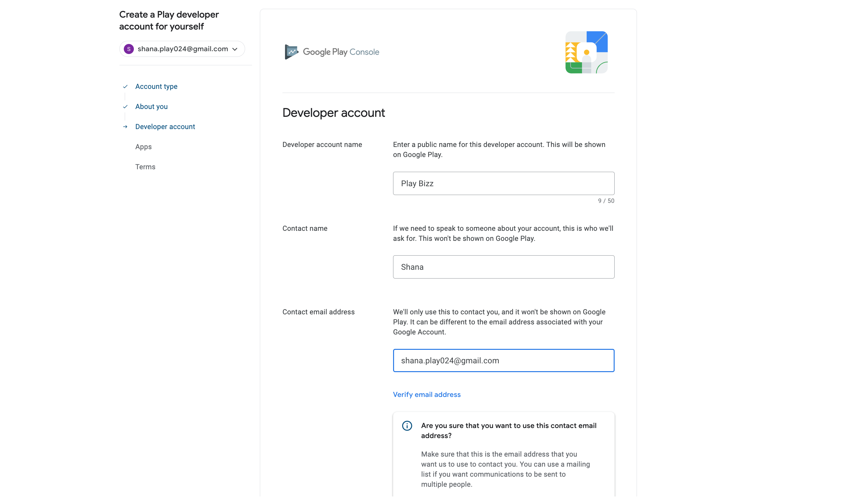Click the Contact email address input field
This screenshot has height=504, width=866.
(503, 360)
